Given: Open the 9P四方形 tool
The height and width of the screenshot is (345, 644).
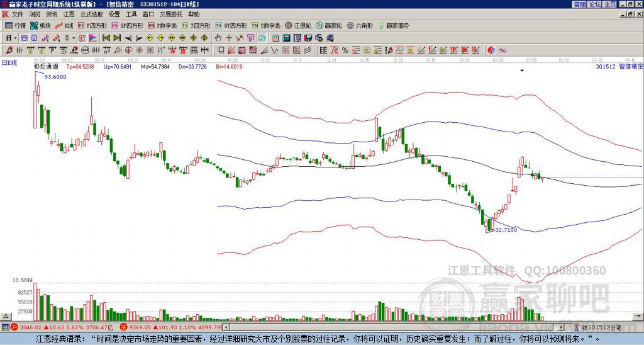Looking at the screenshot, I should click(x=127, y=25).
